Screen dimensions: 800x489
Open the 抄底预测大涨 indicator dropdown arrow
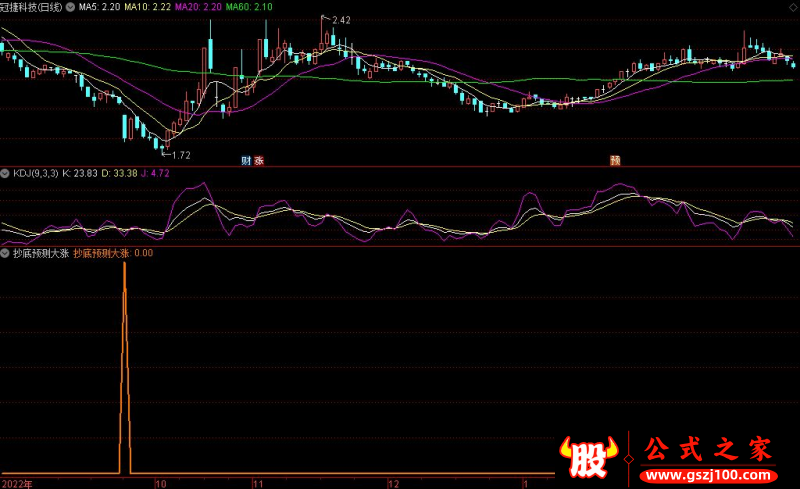[6, 253]
